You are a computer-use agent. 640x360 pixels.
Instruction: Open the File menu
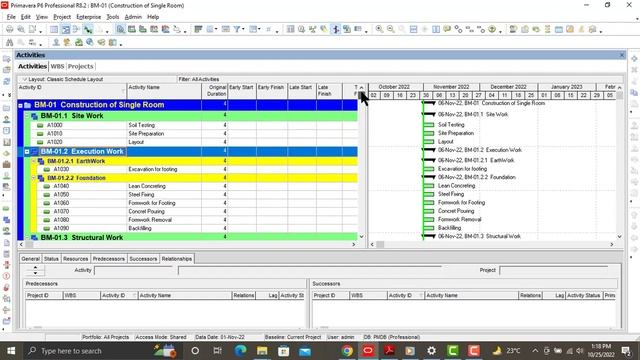pos(11,17)
